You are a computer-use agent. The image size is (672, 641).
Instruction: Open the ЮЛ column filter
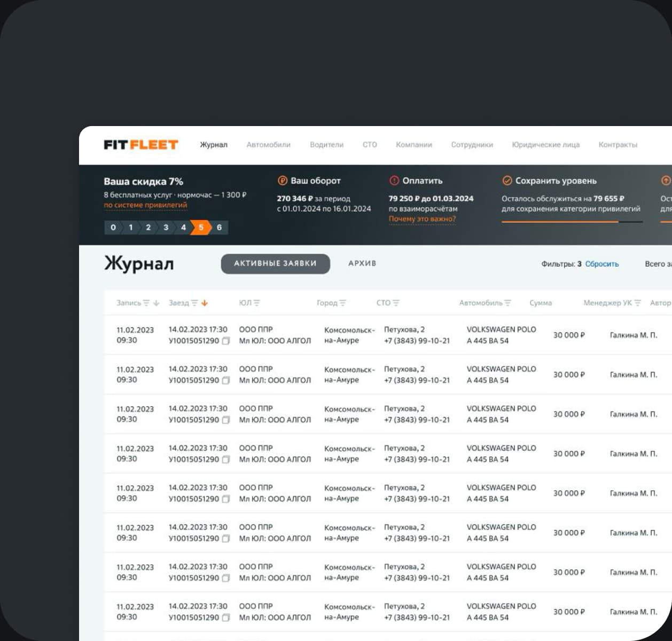click(x=257, y=303)
